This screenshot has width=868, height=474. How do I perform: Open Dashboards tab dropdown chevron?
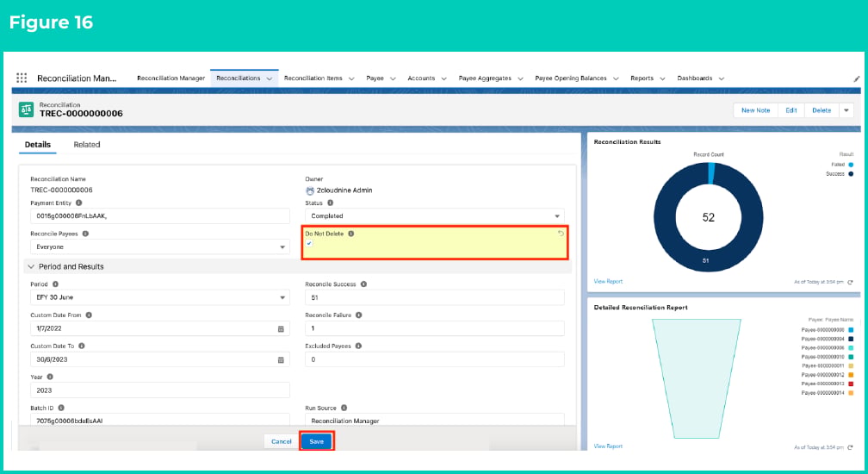pos(722,78)
